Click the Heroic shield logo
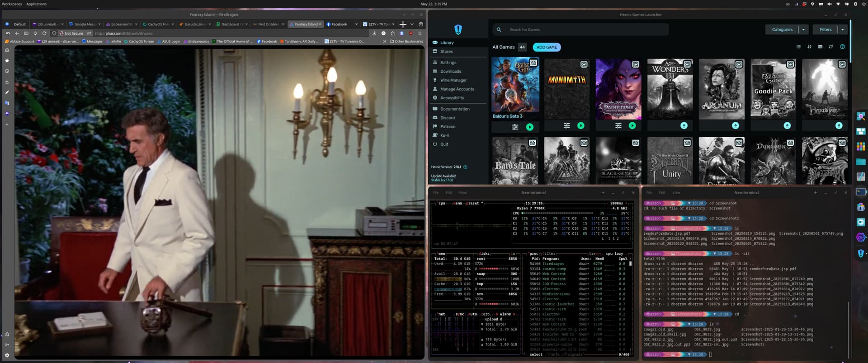 coord(458,29)
